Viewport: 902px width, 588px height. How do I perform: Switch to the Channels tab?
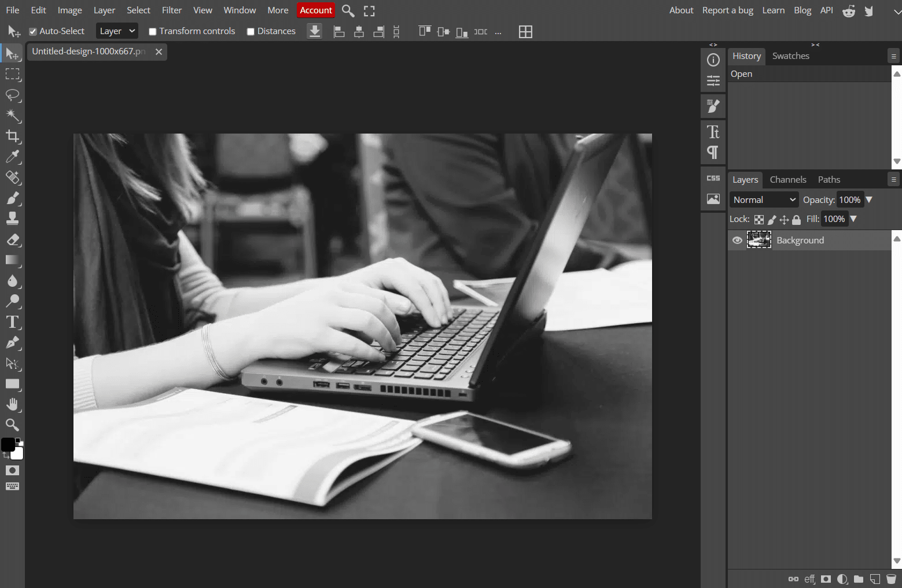(788, 179)
